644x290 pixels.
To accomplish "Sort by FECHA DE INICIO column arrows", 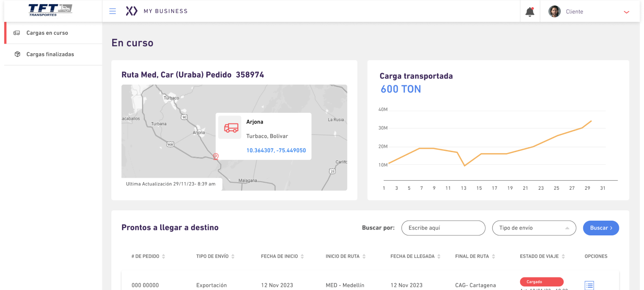I will pyautogui.click(x=302, y=256).
